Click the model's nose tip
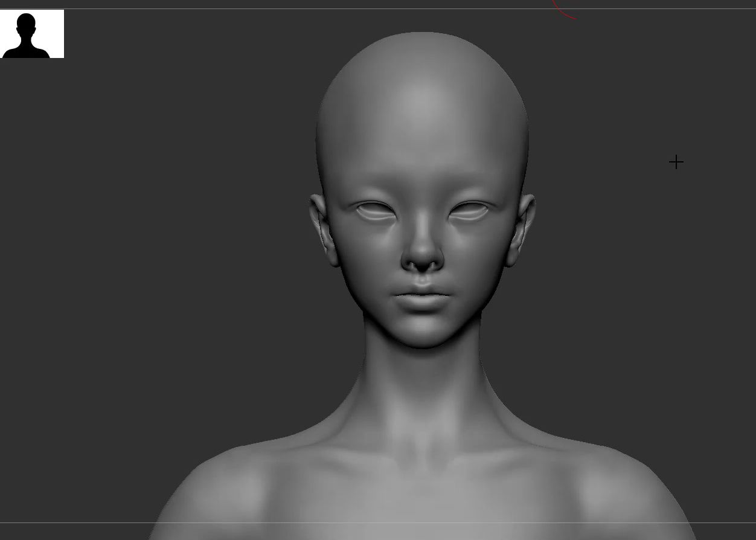This screenshot has height=540, width=756. (422, 259)
